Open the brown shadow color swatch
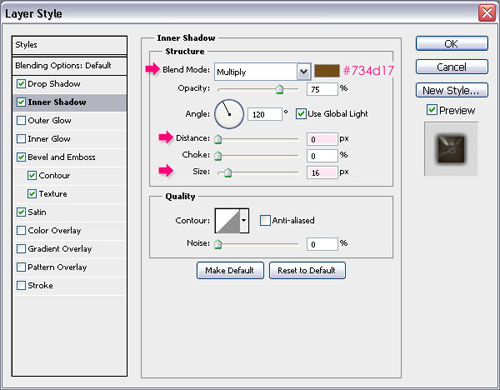 pos(327,71)
